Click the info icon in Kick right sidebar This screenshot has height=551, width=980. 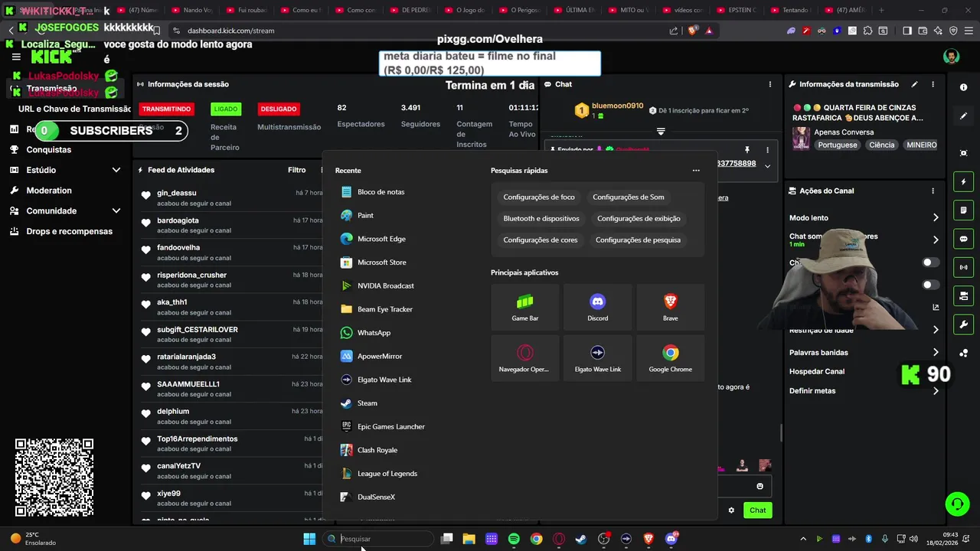(963, 87)
